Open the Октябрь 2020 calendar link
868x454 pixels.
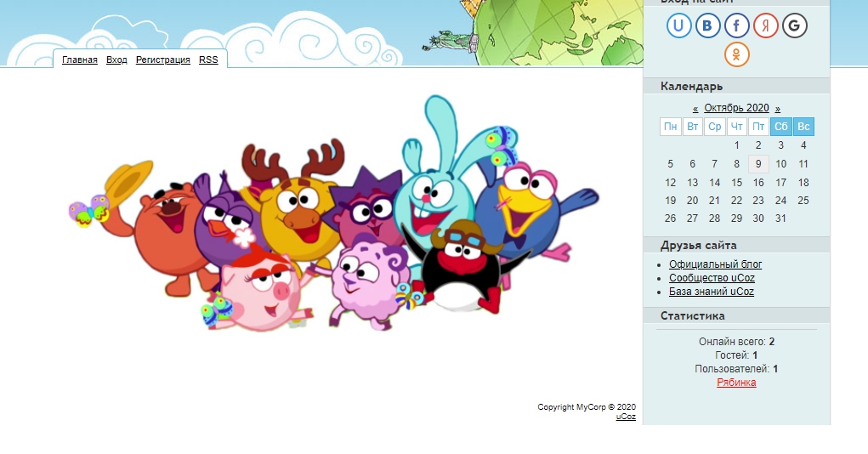point(736,108)
